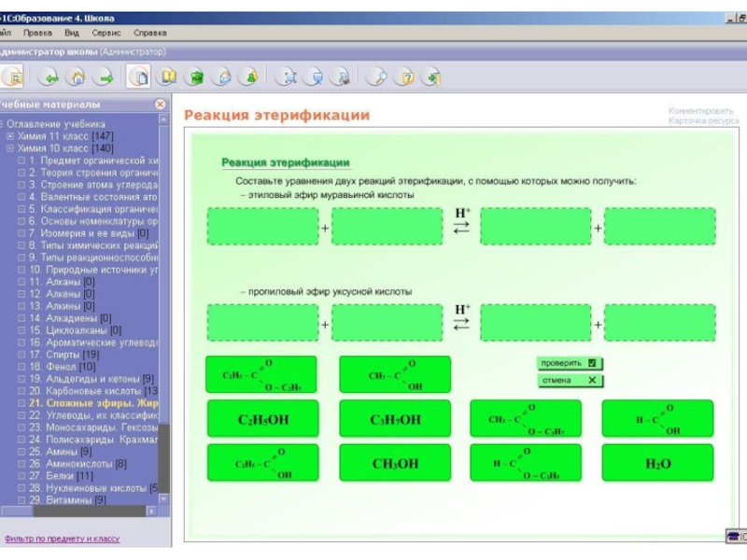Click tree panel scroll-up arrow
The width and height of the screenshot is (747, 560).
[163, 119]
